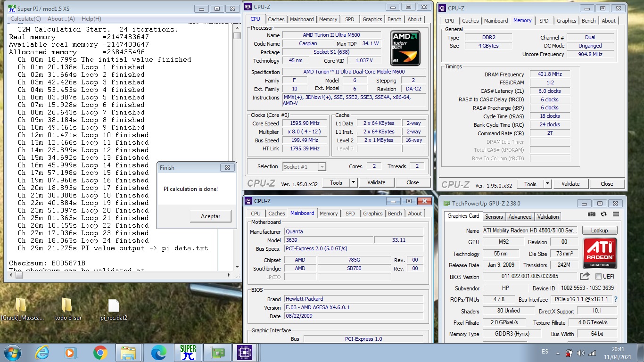
Task: Open the About...(A) menu in Super PI
Action: (x=61, y=19)
